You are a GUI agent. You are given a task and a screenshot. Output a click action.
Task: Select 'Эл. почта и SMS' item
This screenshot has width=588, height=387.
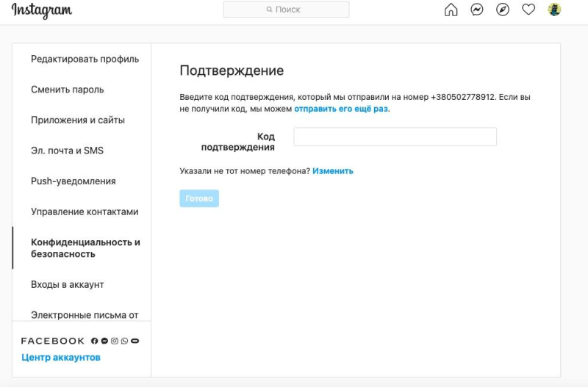[x=67, y=151]
